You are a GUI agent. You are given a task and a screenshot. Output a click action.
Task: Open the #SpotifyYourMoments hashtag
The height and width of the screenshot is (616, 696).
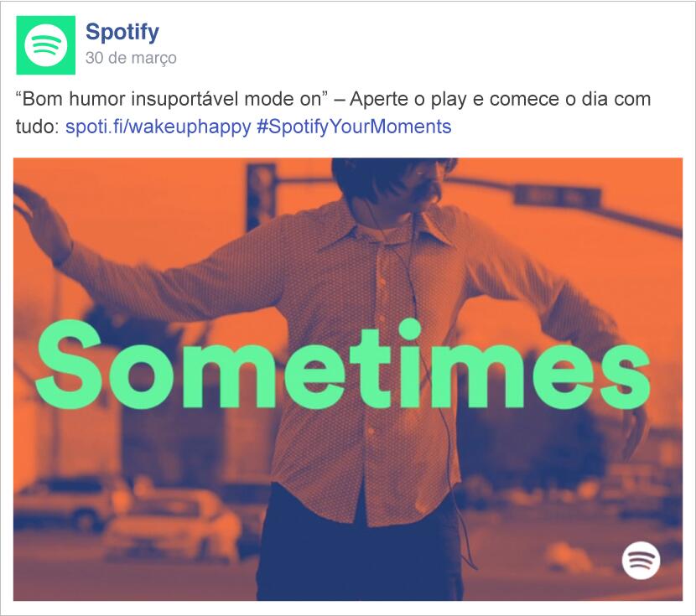(x=354, y=127)
